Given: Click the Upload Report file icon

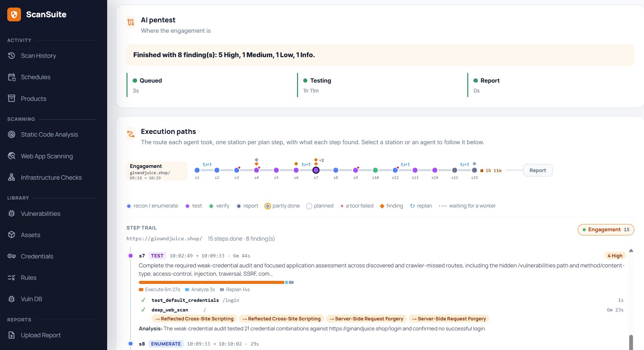Looking at the screenshot, I should point(12,335).
